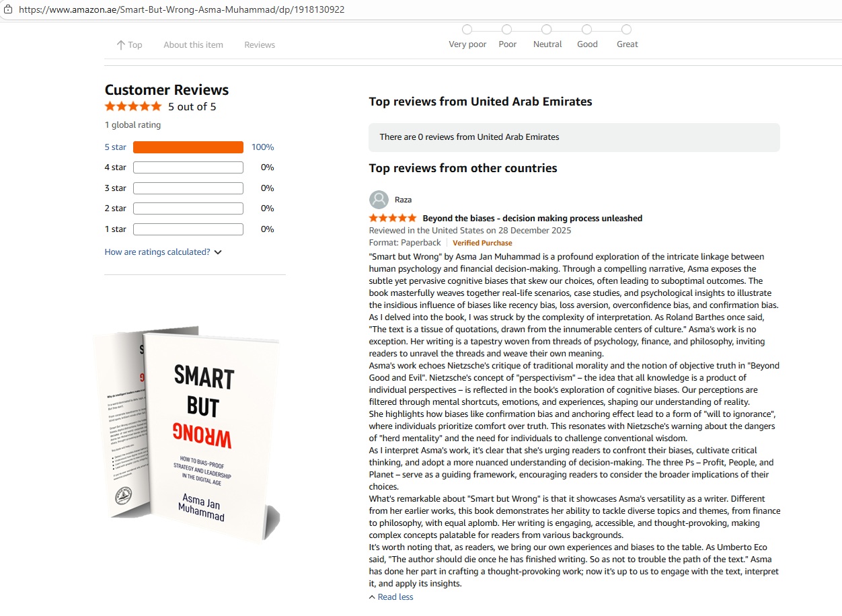Click the lock icon in address bar
The width and height of the screenshot is (842, 616).
8,10
